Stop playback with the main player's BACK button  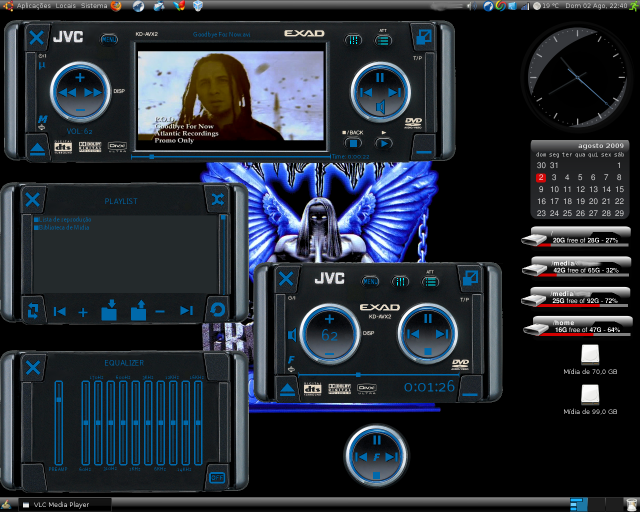click(x=353, y=143)
